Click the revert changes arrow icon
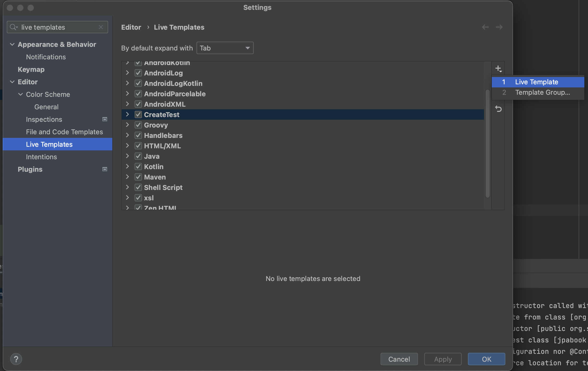 click(x=498, y=109)
